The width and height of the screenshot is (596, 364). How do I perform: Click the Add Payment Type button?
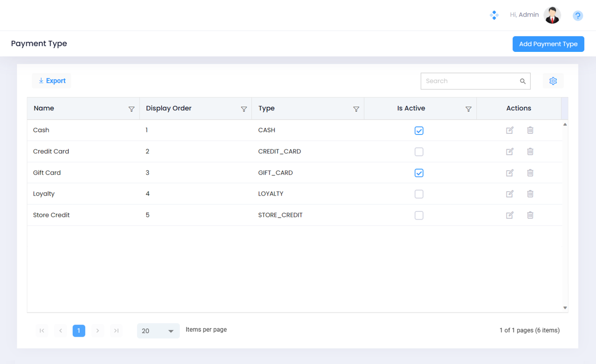tap(548, 44)
